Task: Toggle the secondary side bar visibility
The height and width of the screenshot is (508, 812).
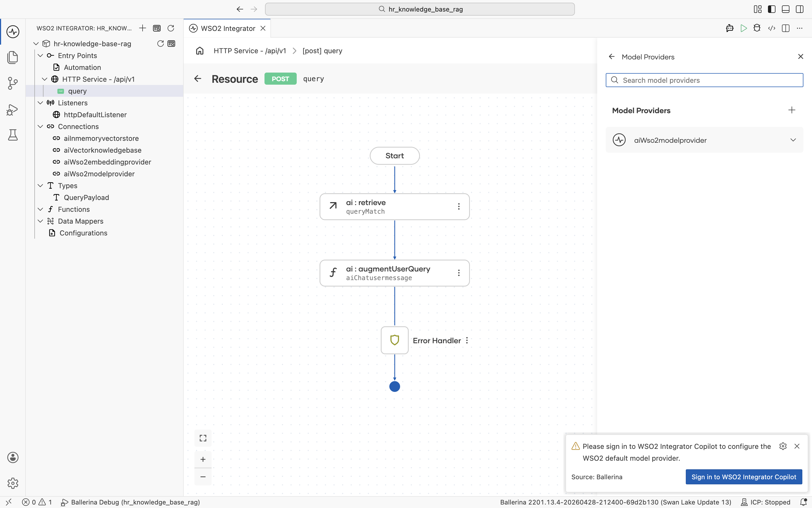Action: pyautogui.click(x=800, y=9)
